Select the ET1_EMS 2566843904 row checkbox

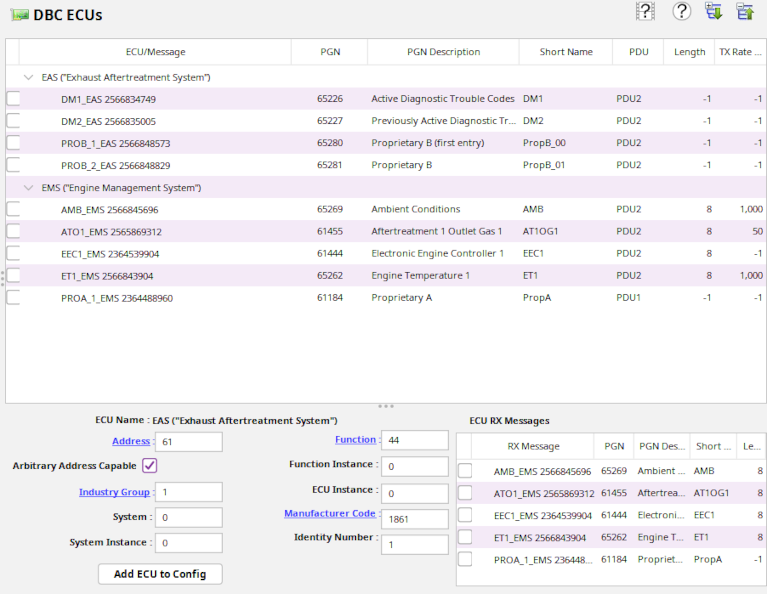pos(13,276)
